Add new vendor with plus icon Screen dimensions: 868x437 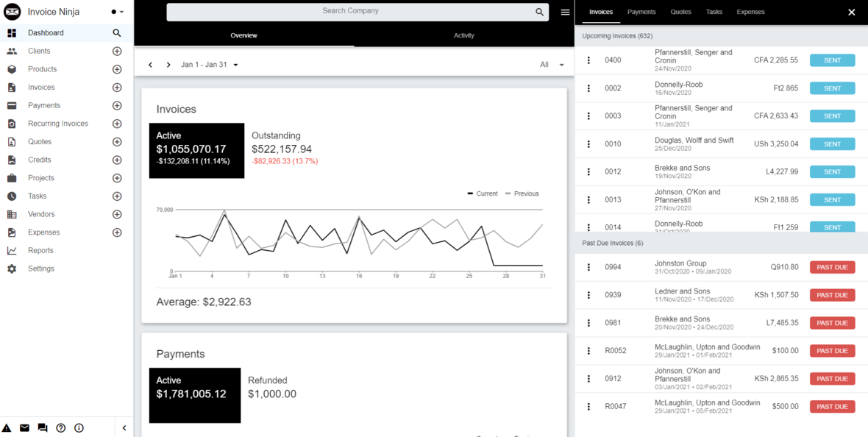(x=117, y=214)
